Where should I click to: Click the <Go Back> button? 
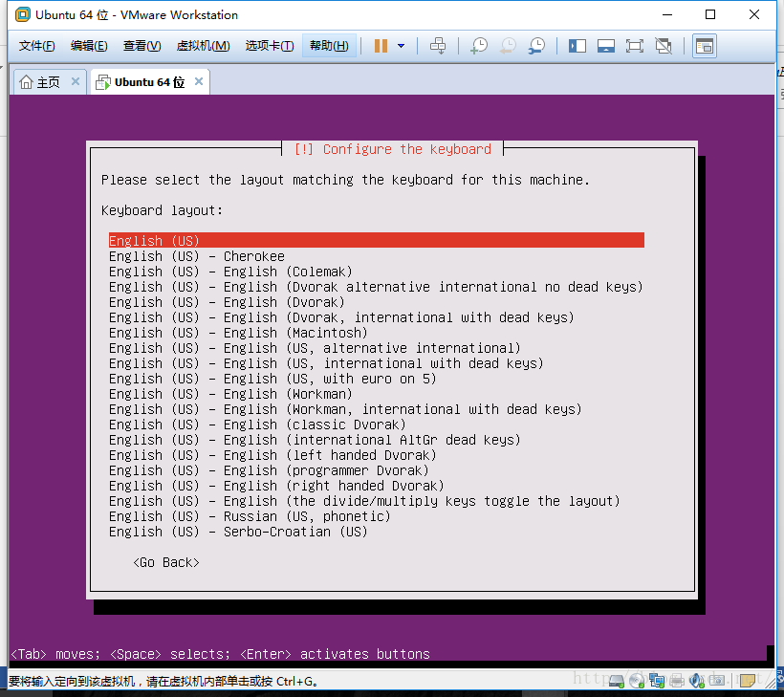coord(166,562)
